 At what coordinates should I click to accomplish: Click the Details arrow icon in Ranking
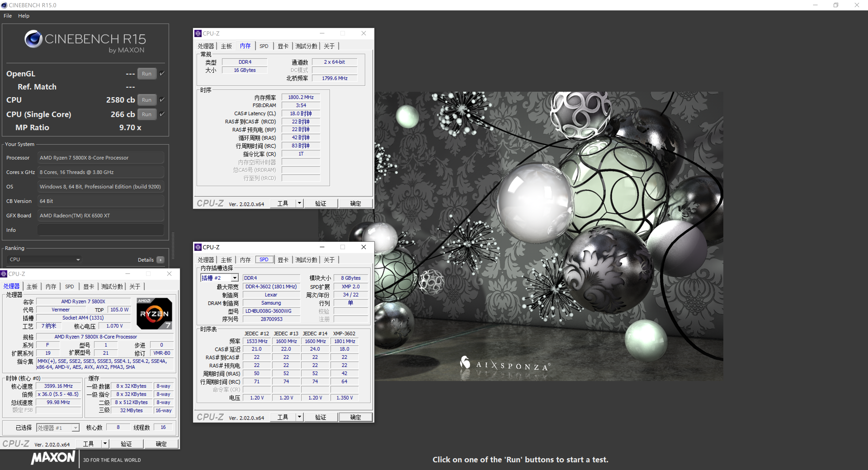(161, 260)
